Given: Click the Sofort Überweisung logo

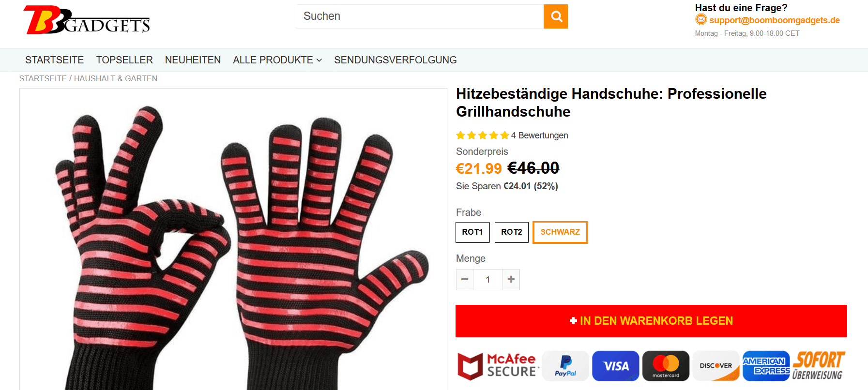Looking at the screenshot, I should tap(819, 366).
